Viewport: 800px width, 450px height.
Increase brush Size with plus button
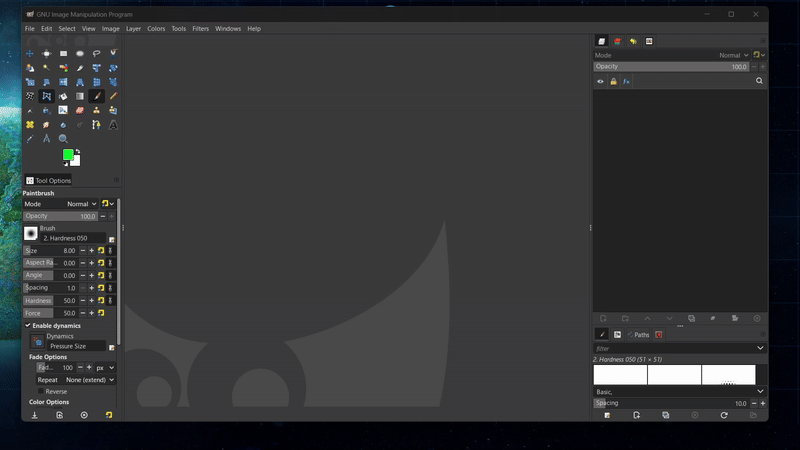click(92, 251)
